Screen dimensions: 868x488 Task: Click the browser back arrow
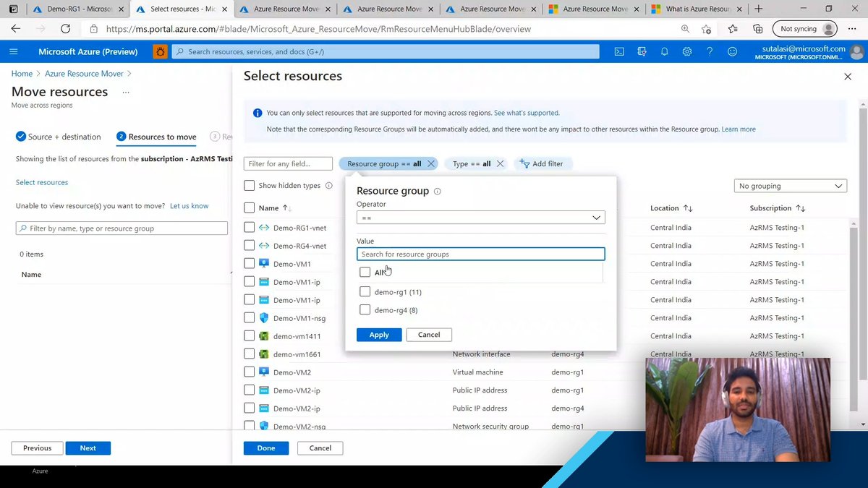[16, 29]
